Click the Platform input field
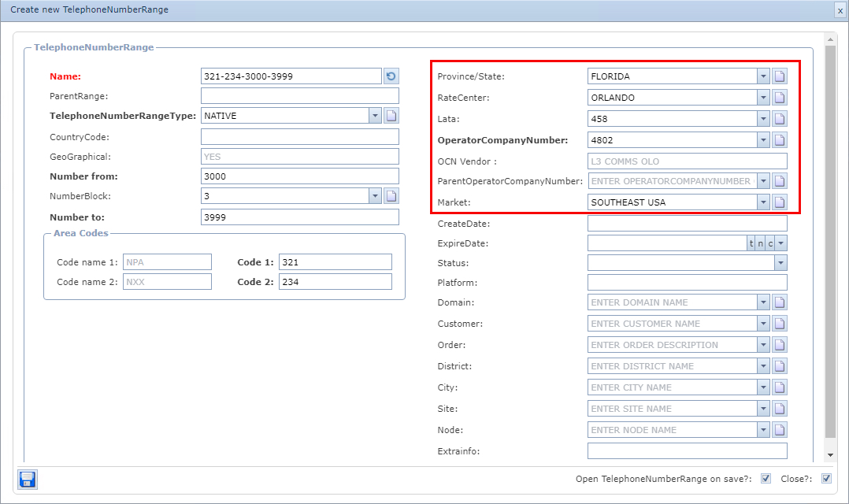The image size is (849, 504). point(687,283)
